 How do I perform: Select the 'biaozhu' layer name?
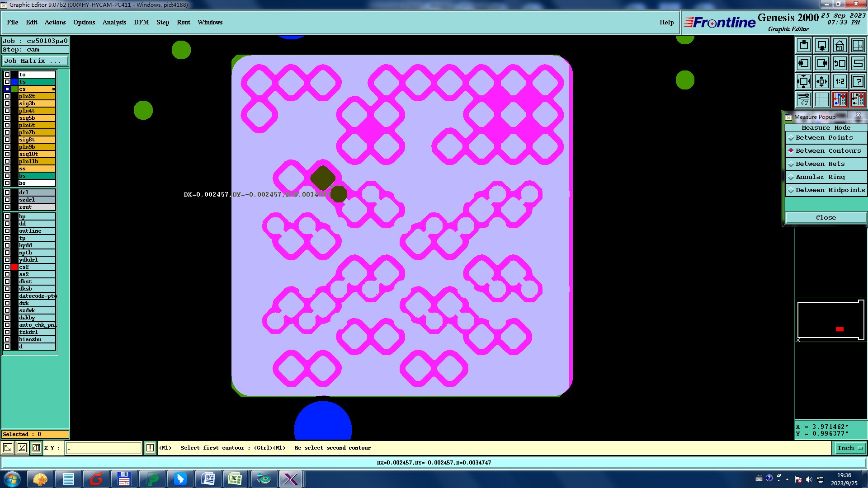(37, 339)
